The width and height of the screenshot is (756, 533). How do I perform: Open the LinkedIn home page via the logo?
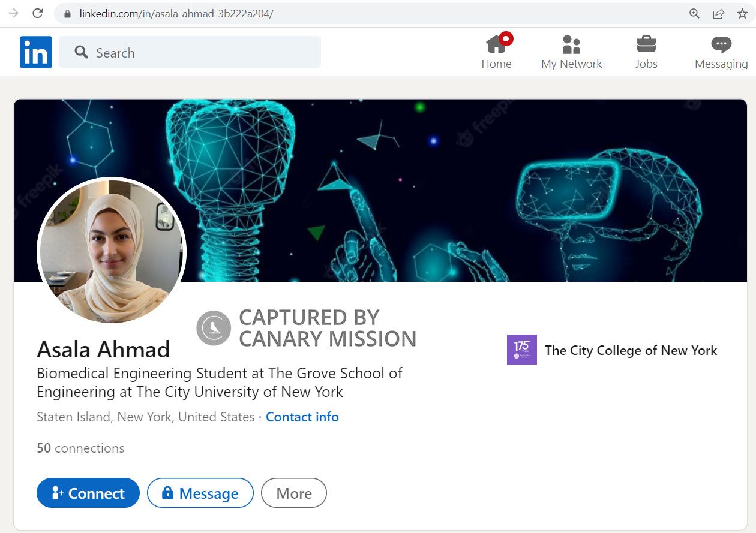[35, 52]
